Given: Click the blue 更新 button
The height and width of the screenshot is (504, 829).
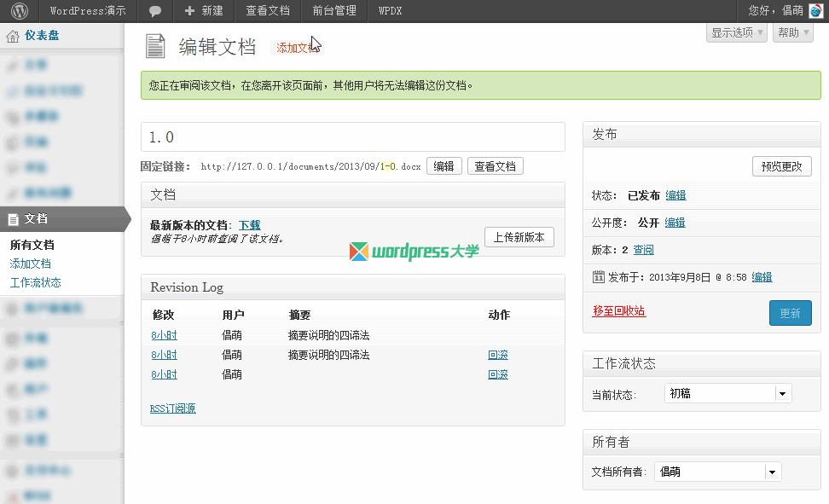Looking at the screenshot, I should (790, 313).
